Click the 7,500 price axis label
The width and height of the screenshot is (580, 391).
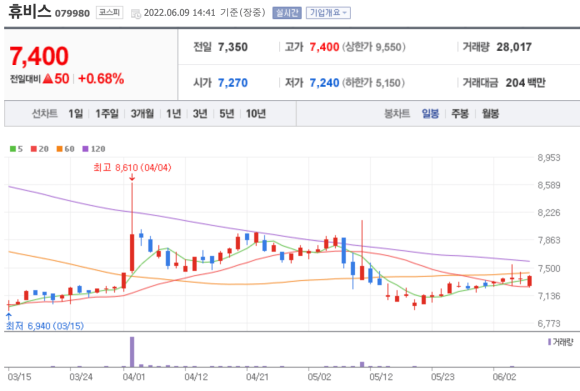(549, 268)
